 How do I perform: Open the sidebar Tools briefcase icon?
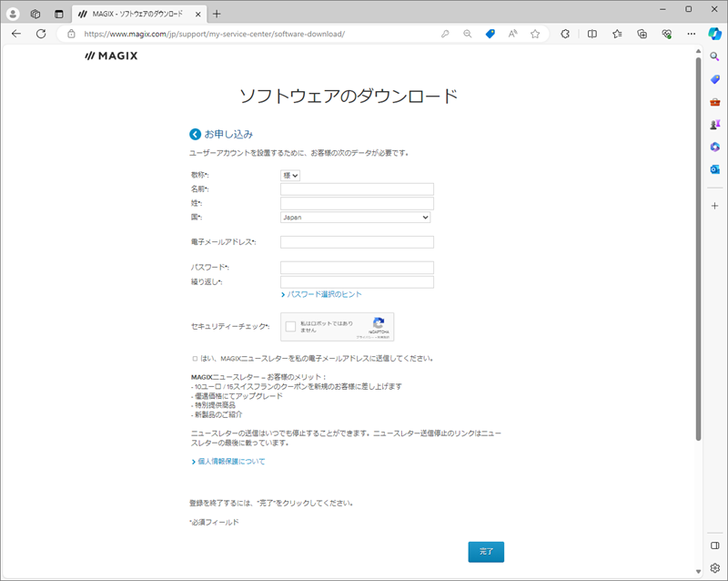point(714,102)
